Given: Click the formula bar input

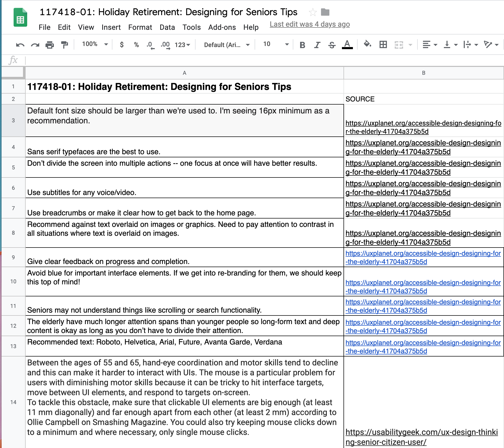Looking at the screenshot, I should 264,60.
